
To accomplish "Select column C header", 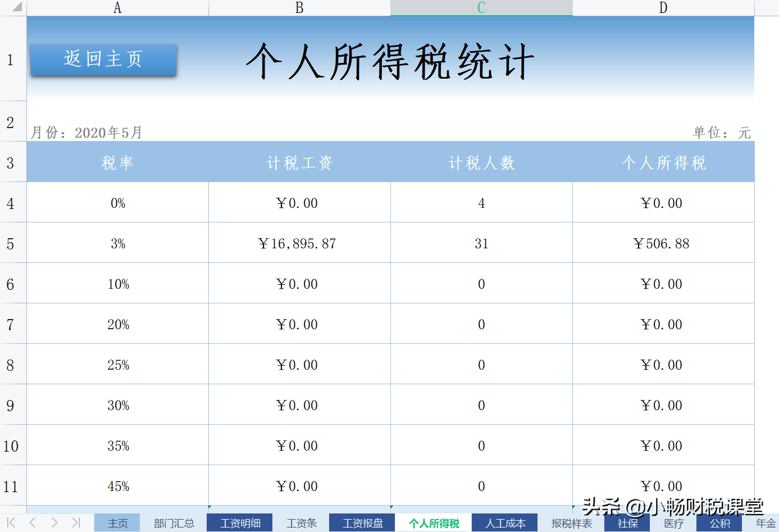I will pos(481,7).
